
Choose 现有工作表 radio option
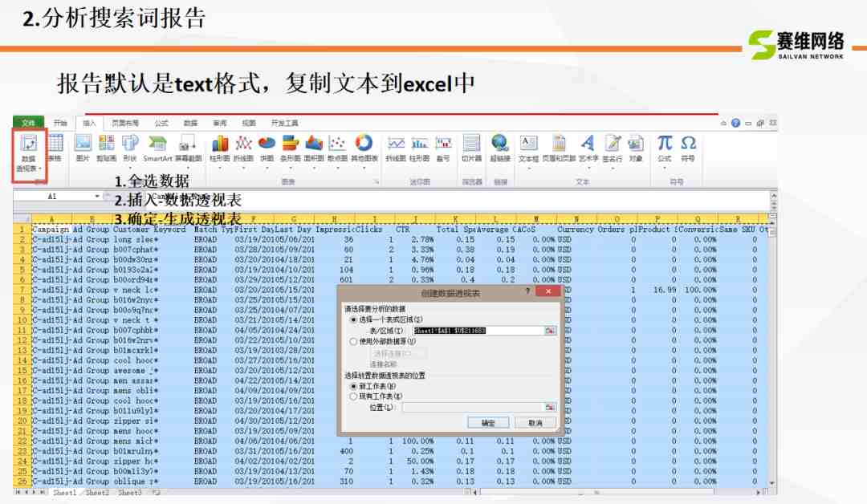click(354, 396)
